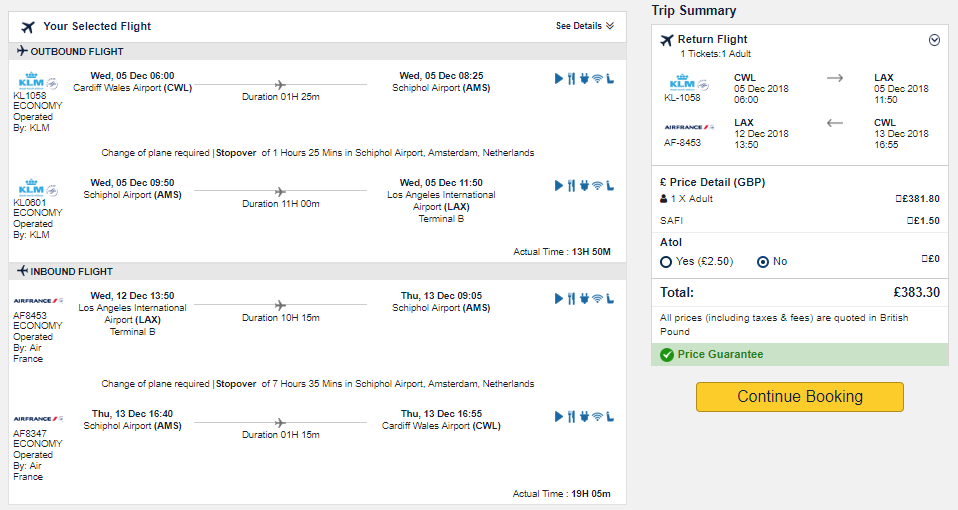Select Atol Yes (£2.50) radio option
Viewport: 958px width, 510px height.
pos(666,262)
